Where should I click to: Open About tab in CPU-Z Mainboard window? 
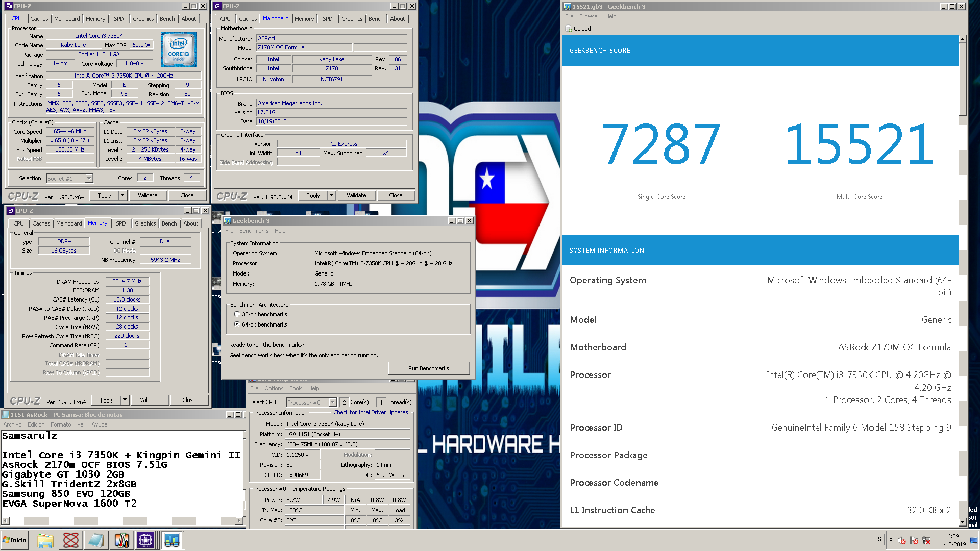click(398, 19)
